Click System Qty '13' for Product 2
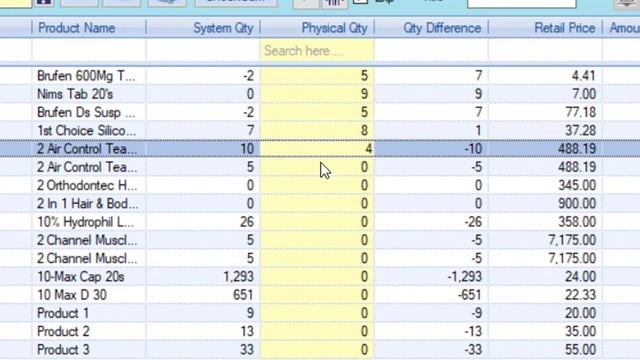640x360 pixels. click(203, 331)
